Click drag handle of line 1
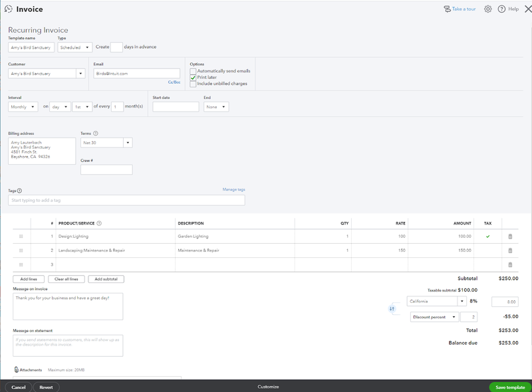The width and height of the screenshot is (532, 392). coord(21,237)
